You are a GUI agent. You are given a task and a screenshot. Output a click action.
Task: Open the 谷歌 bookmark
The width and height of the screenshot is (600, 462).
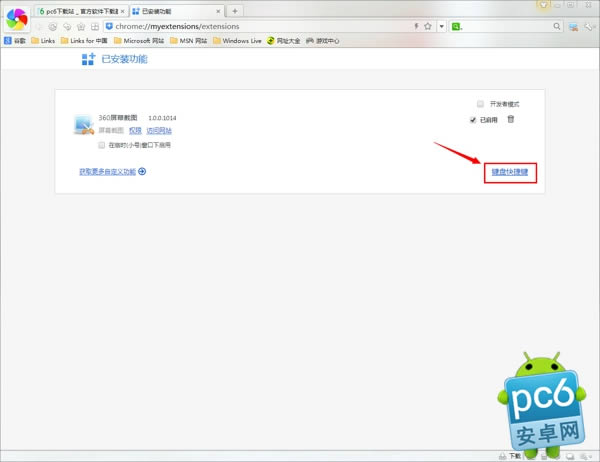coord(14,41)
